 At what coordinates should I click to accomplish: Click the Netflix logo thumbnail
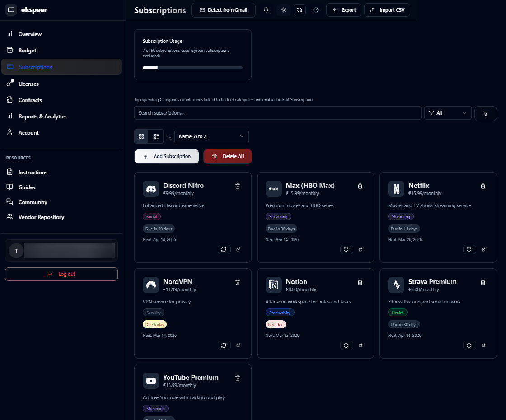pyautogui.click(x=396, y=189)
